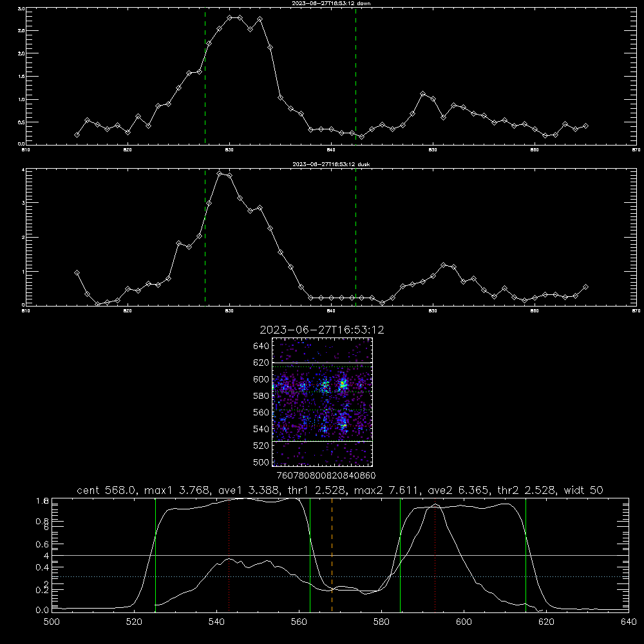
Task: Click the last diamond marker in dusk plot
Action: [585, 287]
